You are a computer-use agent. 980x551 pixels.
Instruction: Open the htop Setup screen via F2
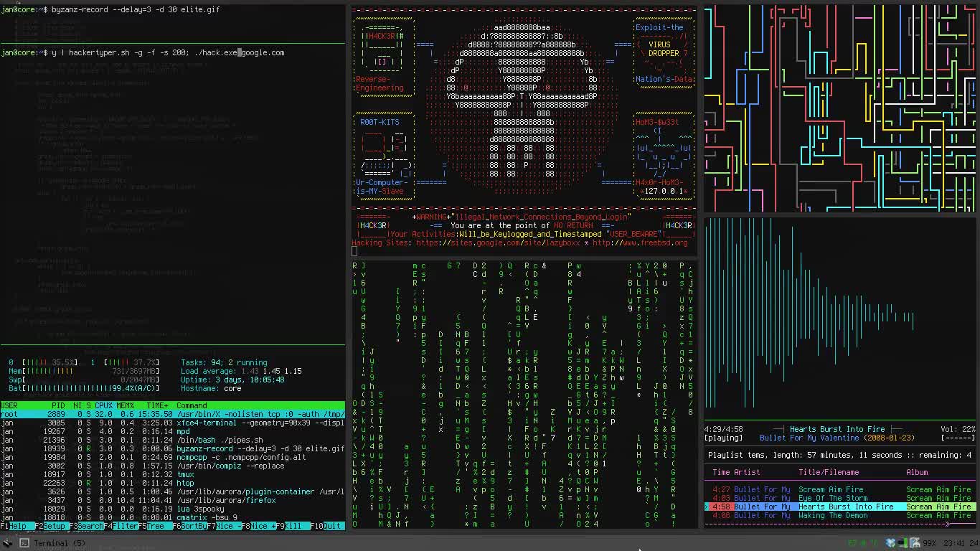pos(50,525)
